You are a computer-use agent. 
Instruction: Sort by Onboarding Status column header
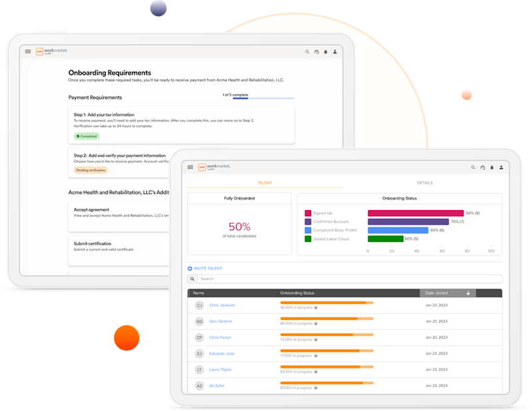(x=297, y=293)
